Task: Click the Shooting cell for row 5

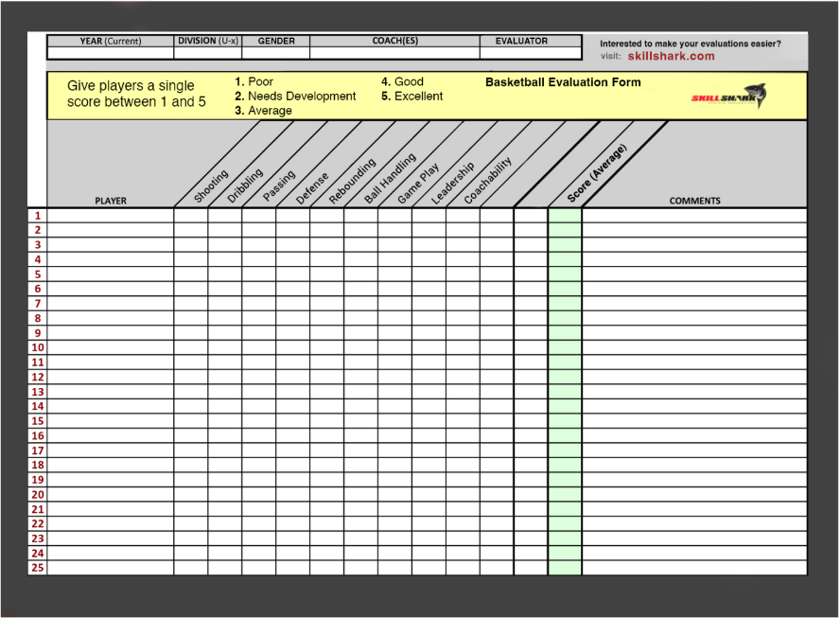Action: [190, 274]
